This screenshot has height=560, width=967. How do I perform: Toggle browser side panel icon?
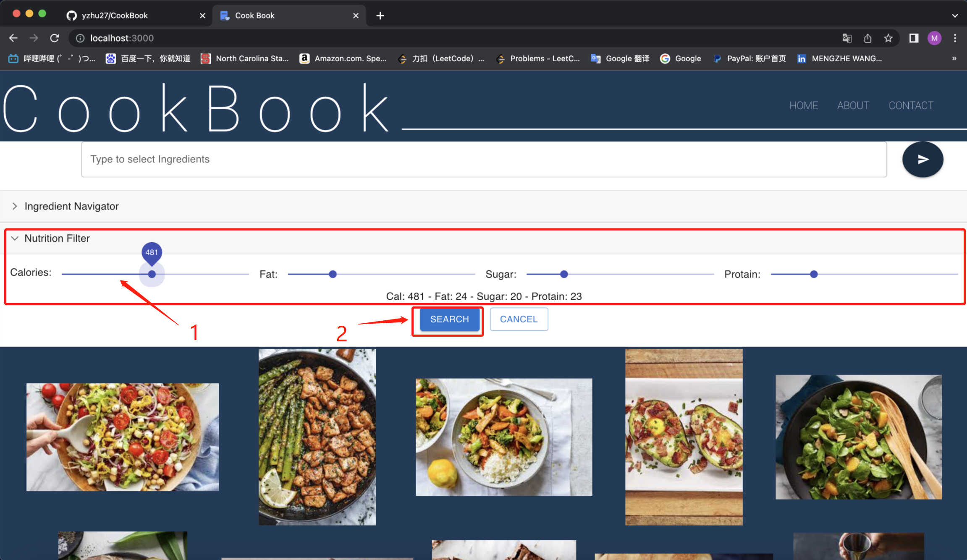(x=914, y=38)
